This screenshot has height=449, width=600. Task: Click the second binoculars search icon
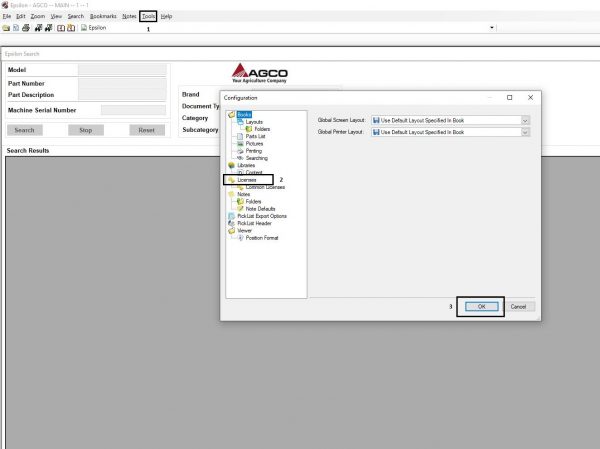tap(49, 28)
